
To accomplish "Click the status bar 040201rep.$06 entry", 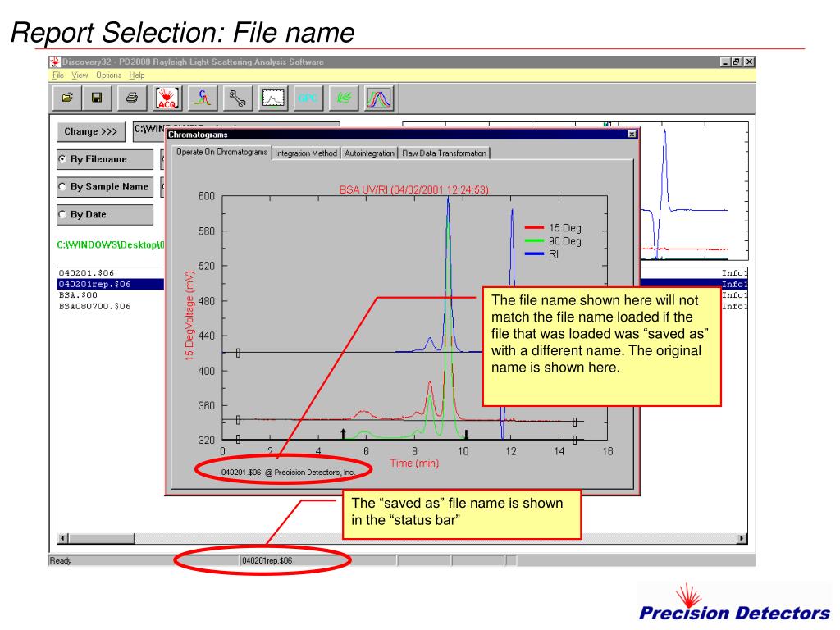I will pyautogui.click(x=267, y=561).
